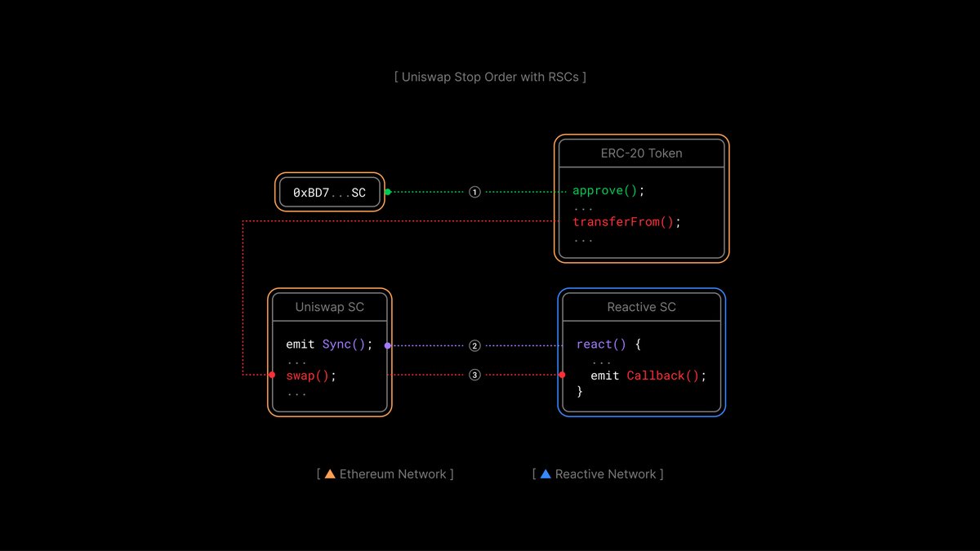Click the diagram title 'Uniswap Stop Order with RSCs'
980x551 pixels.
click(x=490, y=78)
